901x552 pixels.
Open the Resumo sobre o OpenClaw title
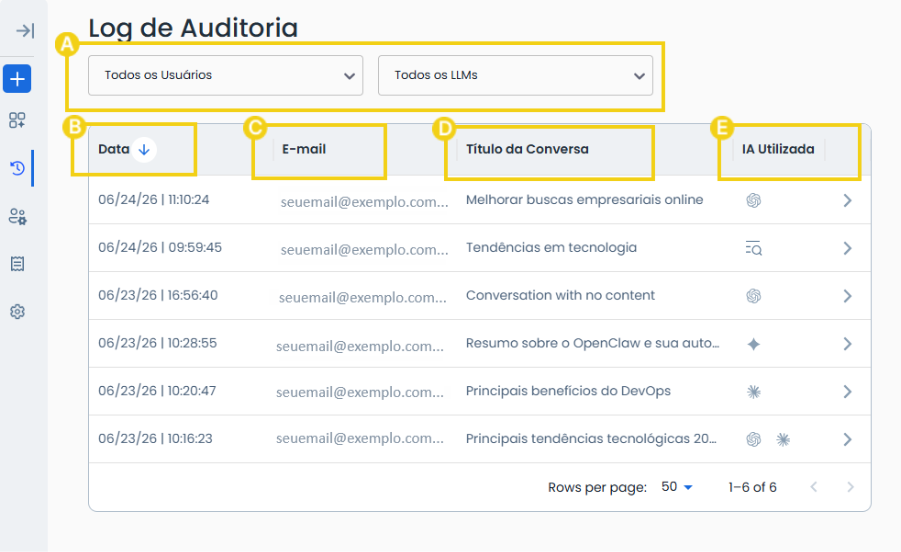pos(592,343)
